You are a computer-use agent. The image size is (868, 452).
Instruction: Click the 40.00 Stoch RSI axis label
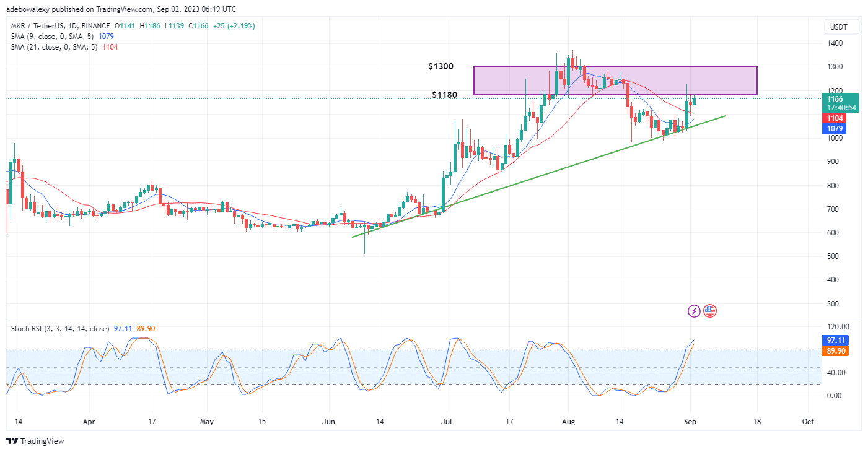point(837,372)
